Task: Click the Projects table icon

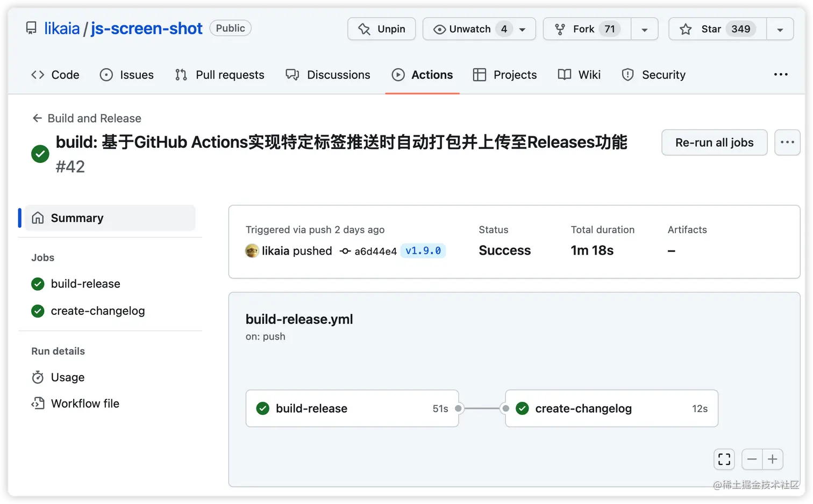Action: coord(480,75)
